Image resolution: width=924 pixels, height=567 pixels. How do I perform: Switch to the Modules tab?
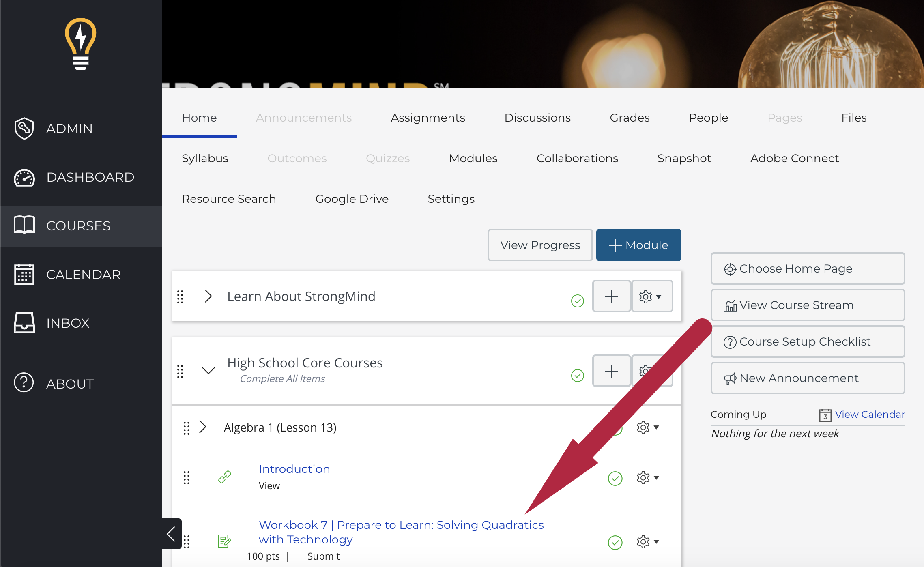point(473,158)
